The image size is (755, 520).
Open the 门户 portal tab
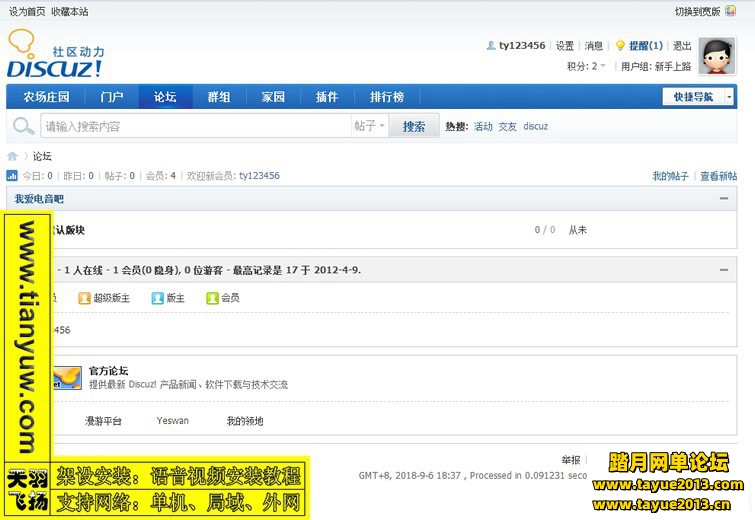[x=112, y=97]
